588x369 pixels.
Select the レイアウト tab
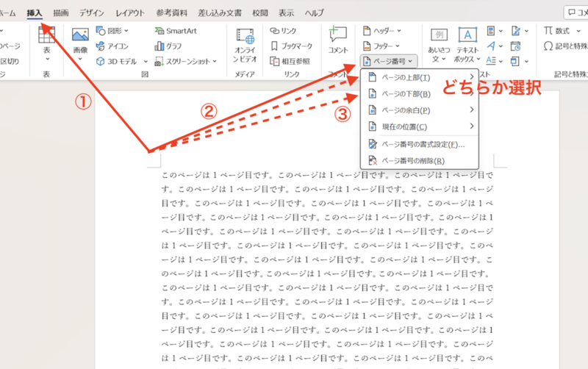130,12
